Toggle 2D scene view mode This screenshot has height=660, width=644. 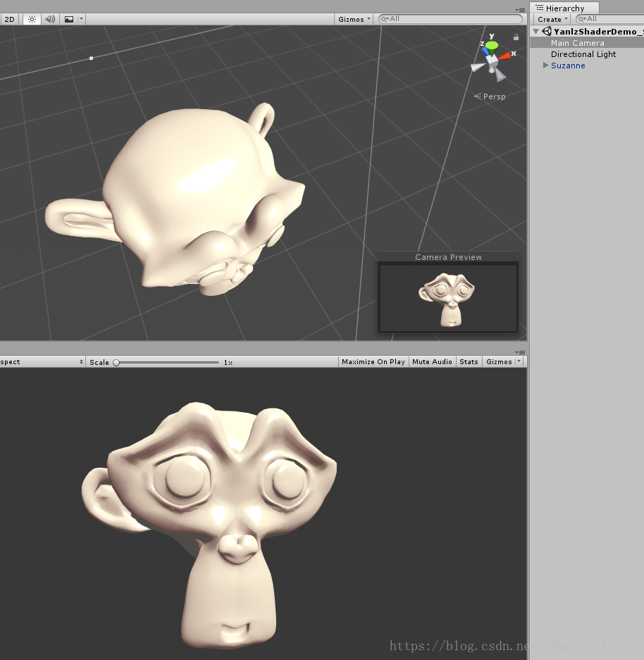(x=9, y=19)
